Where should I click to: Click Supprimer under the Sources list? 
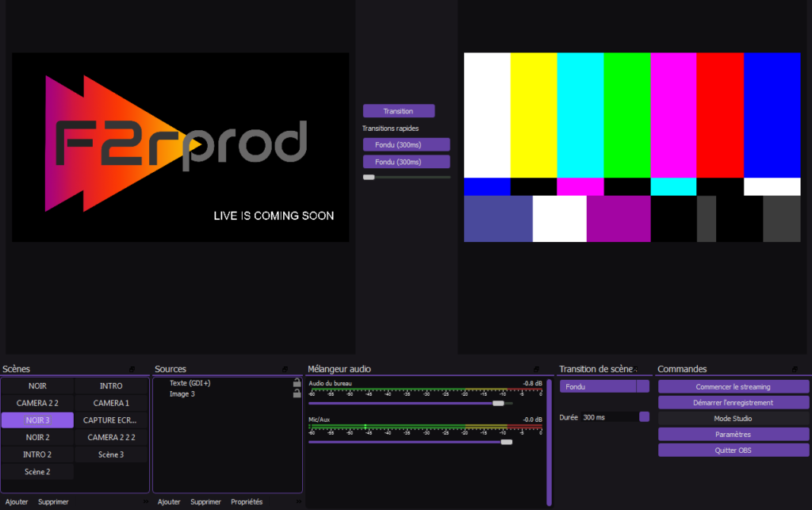click(x=205, y=502)
